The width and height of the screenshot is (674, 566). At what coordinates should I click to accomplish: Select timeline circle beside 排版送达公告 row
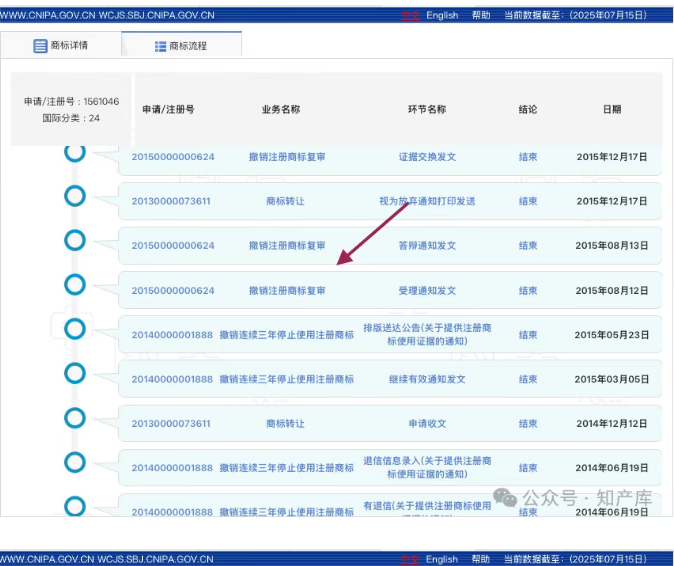click(75, 329)
